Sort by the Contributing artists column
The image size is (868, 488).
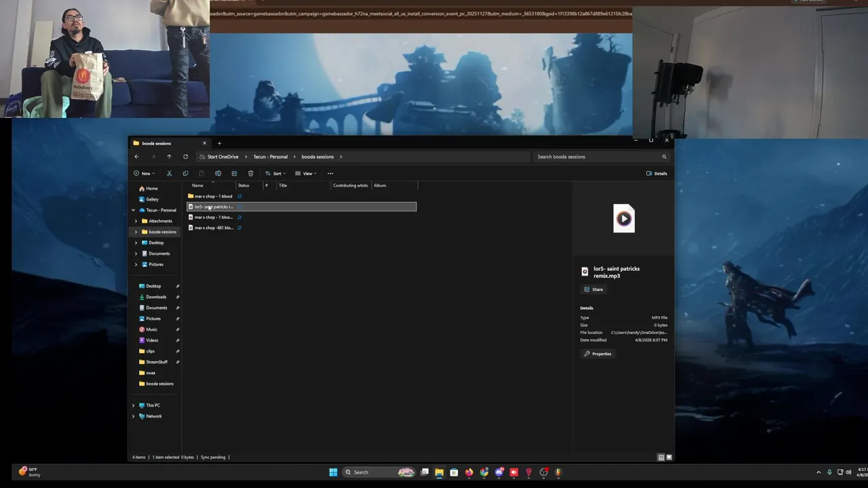click(x=351, y=185)
